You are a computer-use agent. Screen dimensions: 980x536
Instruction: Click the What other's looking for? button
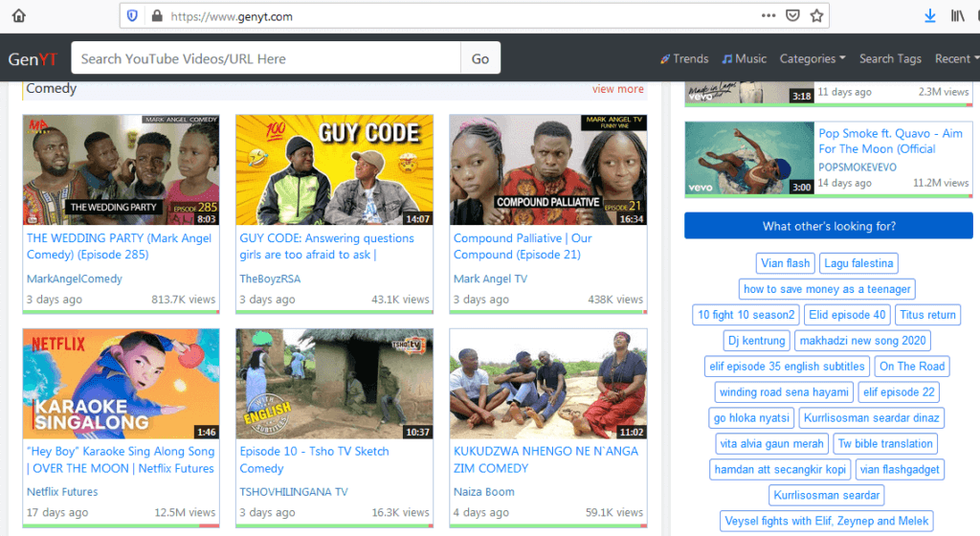point(829,226)
